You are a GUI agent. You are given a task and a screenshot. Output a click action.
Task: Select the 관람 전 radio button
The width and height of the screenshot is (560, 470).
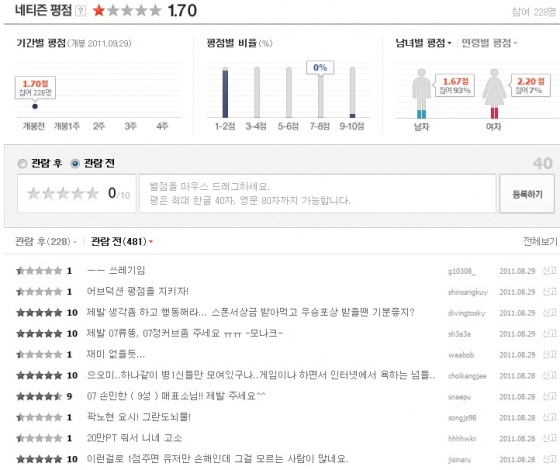coord(75,164)
